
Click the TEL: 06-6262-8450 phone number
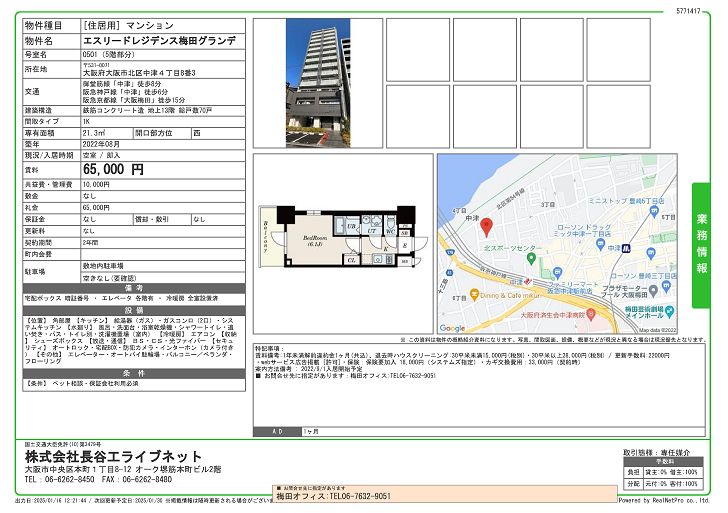59,480
